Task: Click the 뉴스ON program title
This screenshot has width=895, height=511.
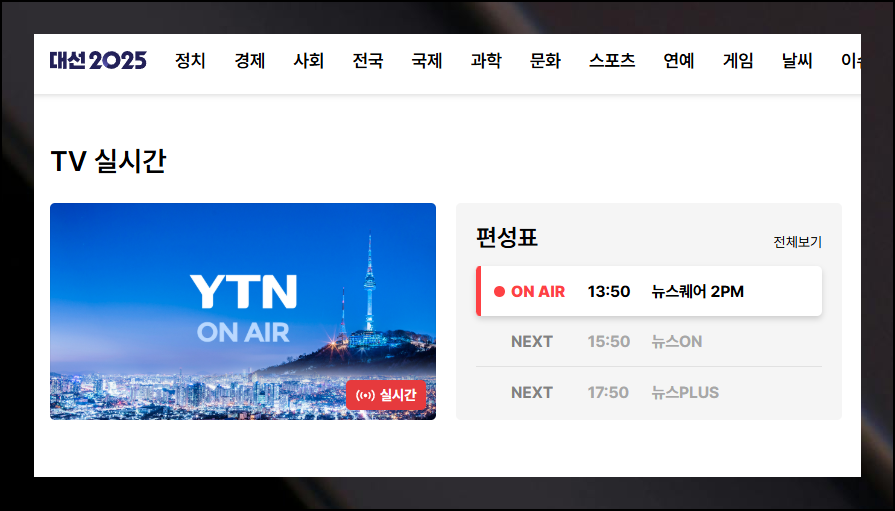Action: (677, 342)
